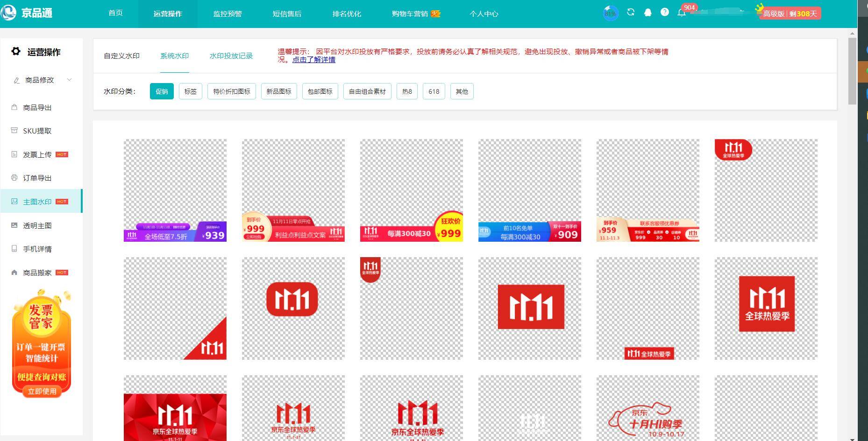
Task: Switch to the 水印投放记录 tab
Action: coord(231,56)
